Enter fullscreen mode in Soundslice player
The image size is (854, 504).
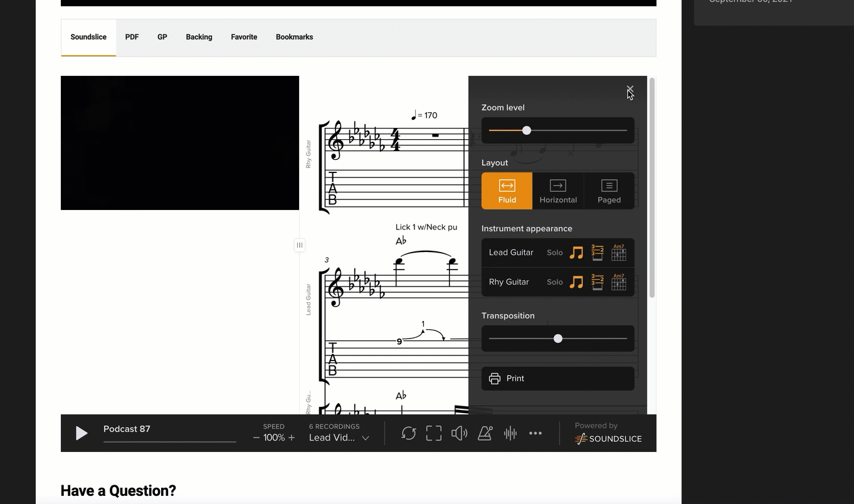click(433, 433)
